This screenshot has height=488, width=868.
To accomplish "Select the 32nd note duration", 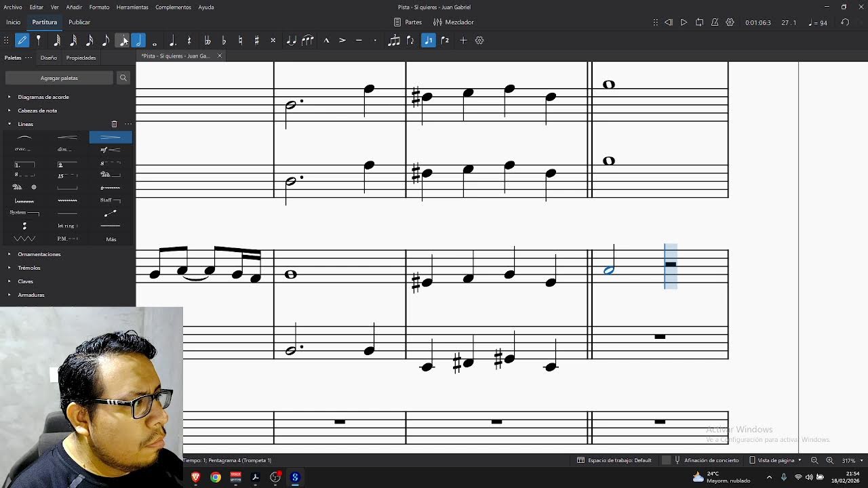I will tap(73, 41).
